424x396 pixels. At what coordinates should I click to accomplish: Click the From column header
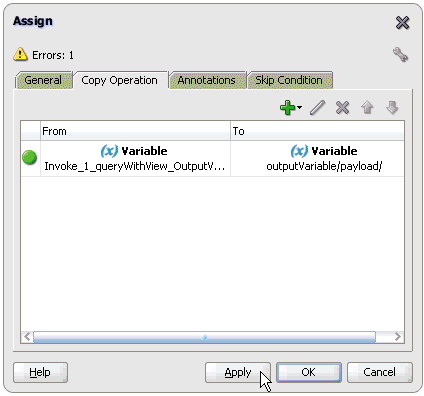point(135,131)
